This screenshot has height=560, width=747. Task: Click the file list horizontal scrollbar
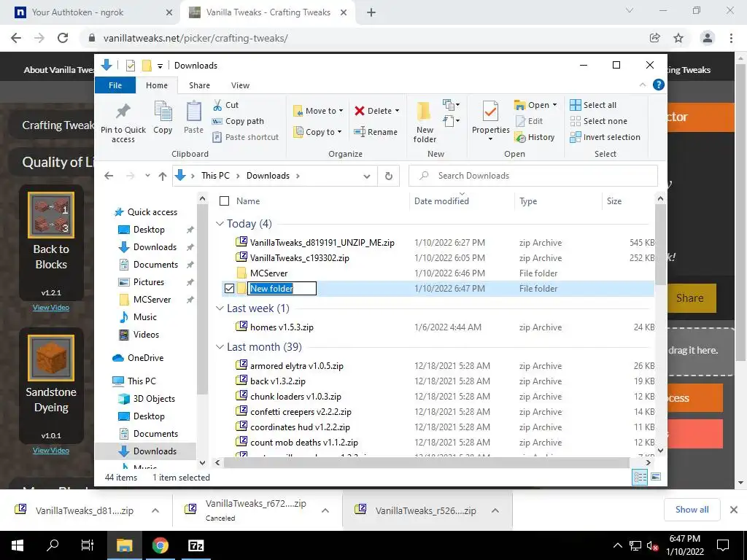pos(426,462)
